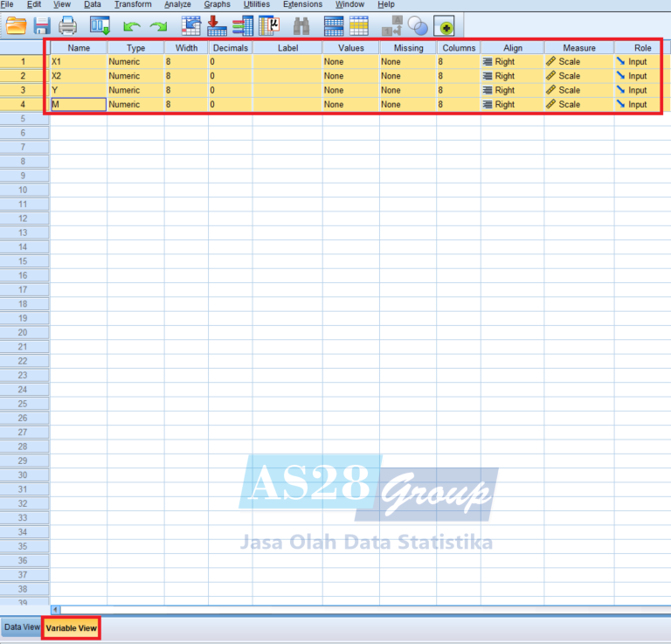The height and width of the screenshot is (644, 671).
Task: Select row header number 3
Action: point(24,90)
